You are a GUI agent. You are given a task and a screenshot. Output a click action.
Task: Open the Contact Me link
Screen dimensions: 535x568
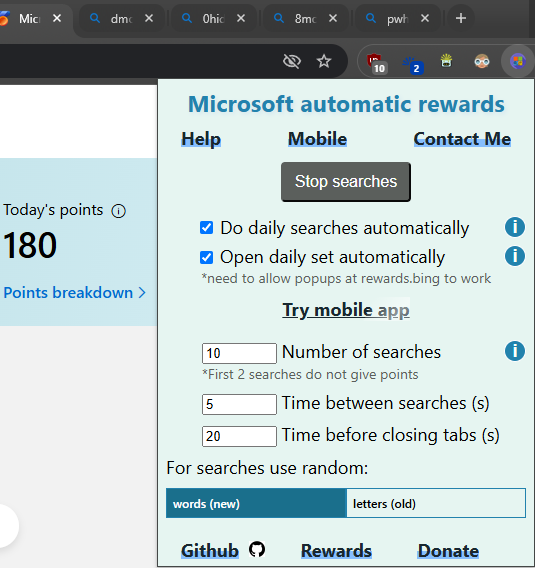point(462,139)
